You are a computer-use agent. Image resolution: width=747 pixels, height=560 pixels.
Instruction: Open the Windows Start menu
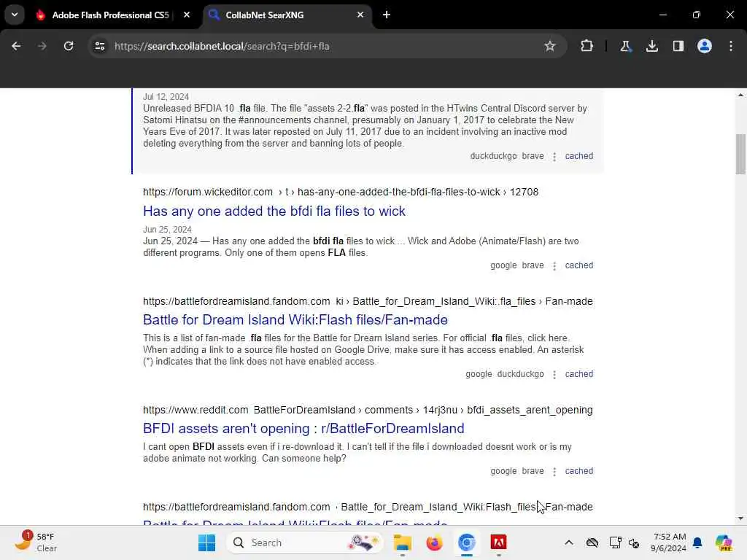tap(206, 542)
